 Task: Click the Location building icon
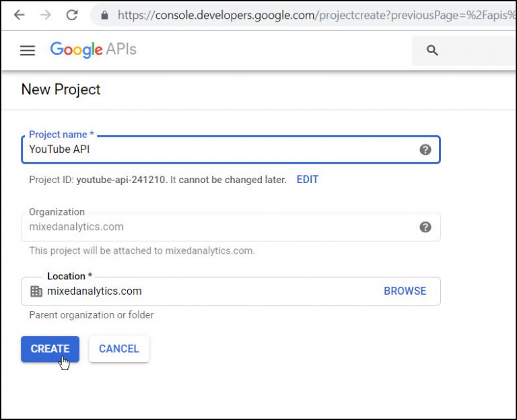point(36,291)
